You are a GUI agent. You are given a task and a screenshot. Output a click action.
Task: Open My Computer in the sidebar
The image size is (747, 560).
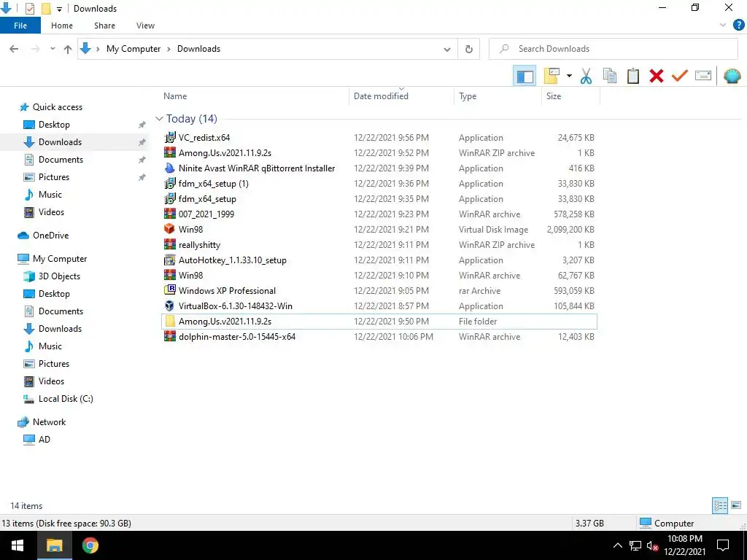tap(60, 259)
